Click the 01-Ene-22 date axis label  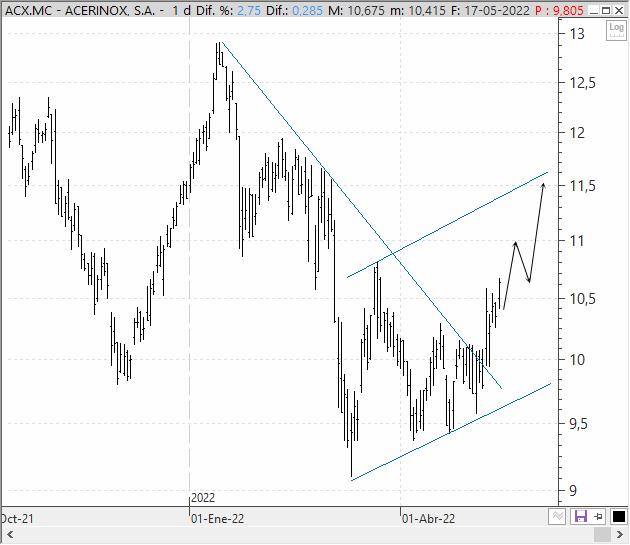(217, 519)
